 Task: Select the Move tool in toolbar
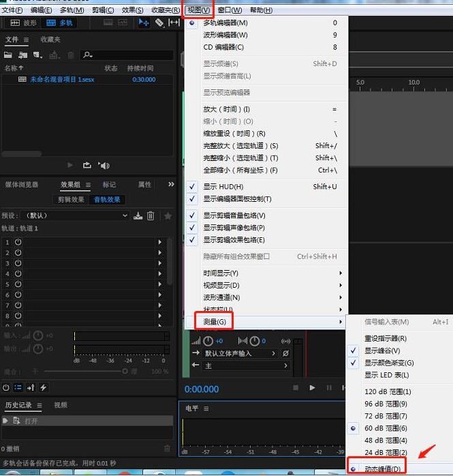click(144, 23)
